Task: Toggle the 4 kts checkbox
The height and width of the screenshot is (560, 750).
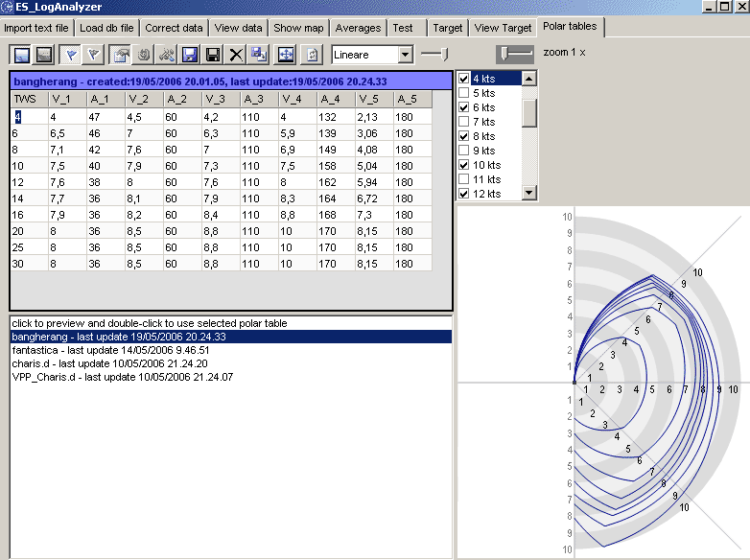Action: (x=463, y=79)
